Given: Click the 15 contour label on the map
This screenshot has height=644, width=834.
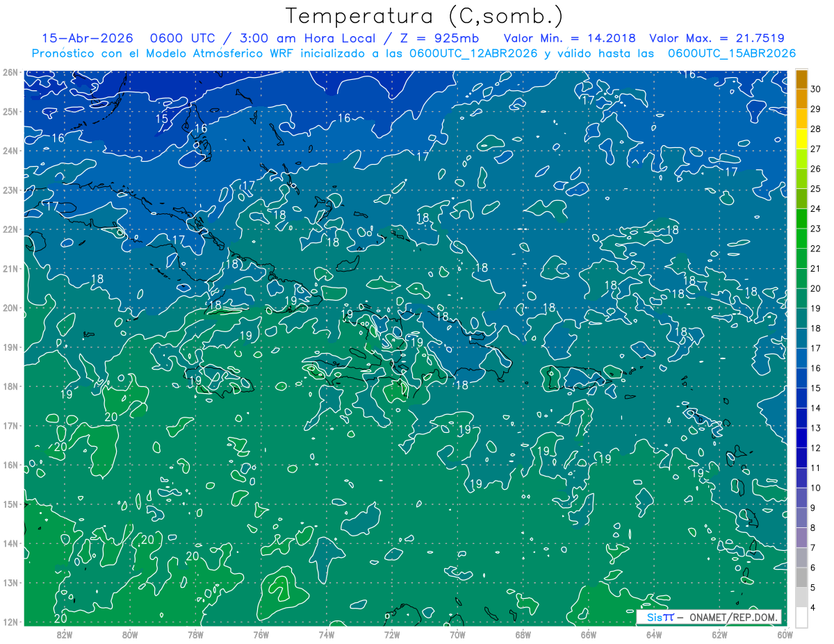Looking at the screenshot, I should (x=161, y=119).
